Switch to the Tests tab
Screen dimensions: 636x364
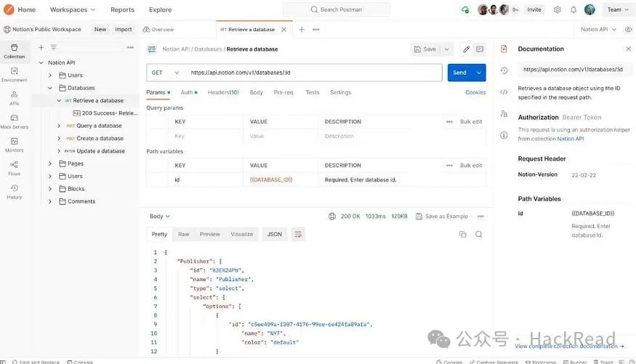(x=313, y=92)
